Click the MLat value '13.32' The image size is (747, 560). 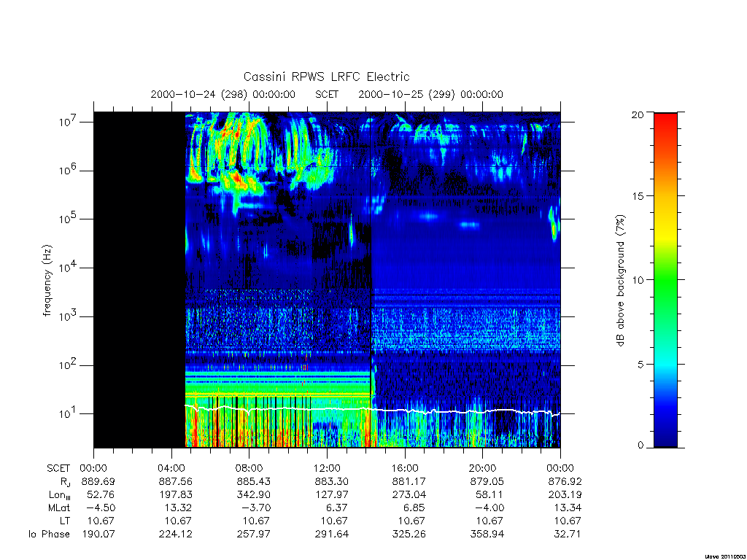coord(179,508)
